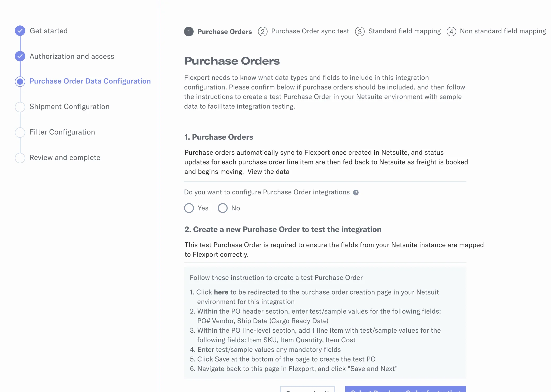Open the help question mark icon
Viewport: 551px width, 392px height.
[356, 193]
